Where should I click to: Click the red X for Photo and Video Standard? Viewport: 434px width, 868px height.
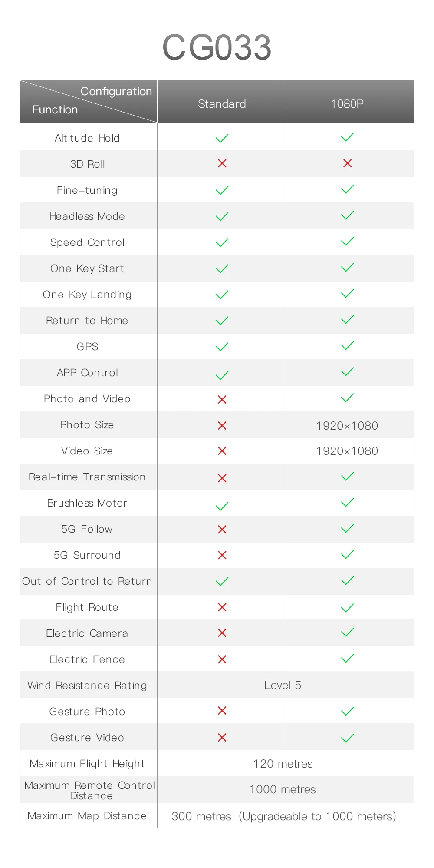tap(222, 399)
